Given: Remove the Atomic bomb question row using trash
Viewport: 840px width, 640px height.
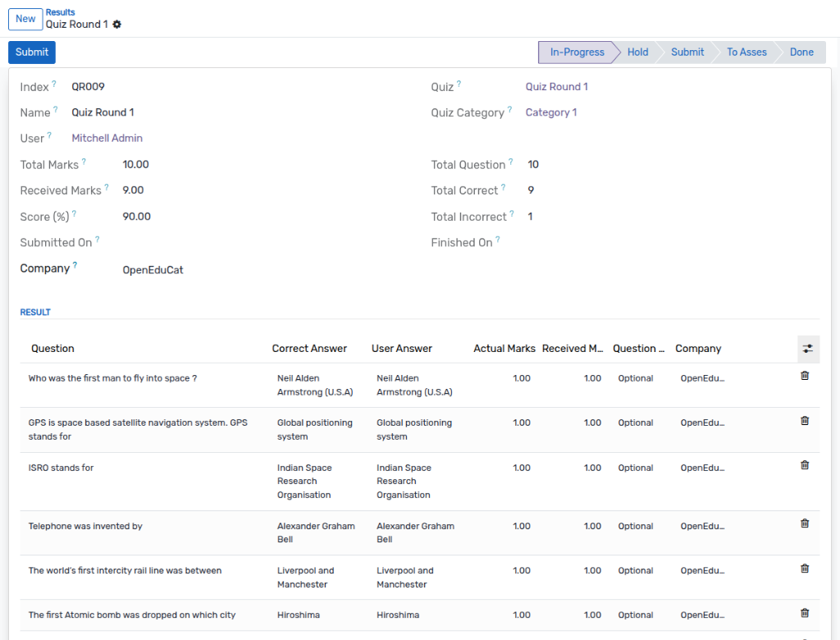Looking at the screenshot, I should (805, 613).
